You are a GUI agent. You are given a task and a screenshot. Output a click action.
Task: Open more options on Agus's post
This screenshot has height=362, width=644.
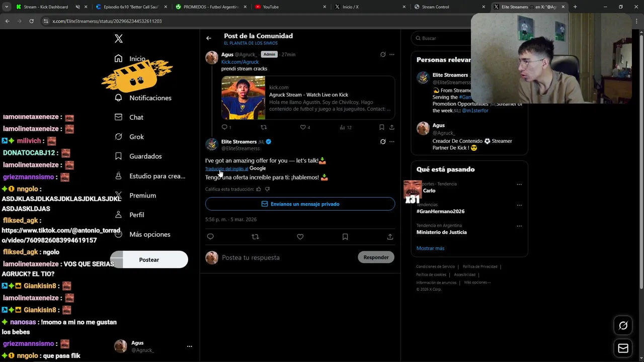pyautogui.click(x=392, y=54)
